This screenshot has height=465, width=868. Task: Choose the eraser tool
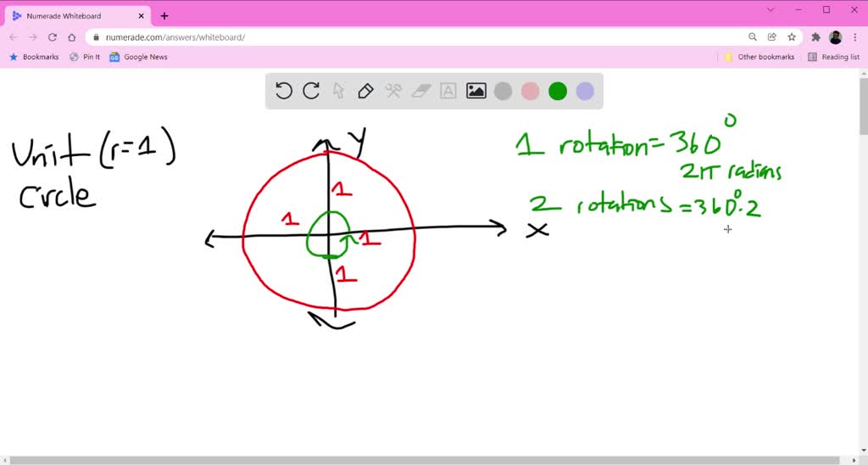[x=420, y=91]
